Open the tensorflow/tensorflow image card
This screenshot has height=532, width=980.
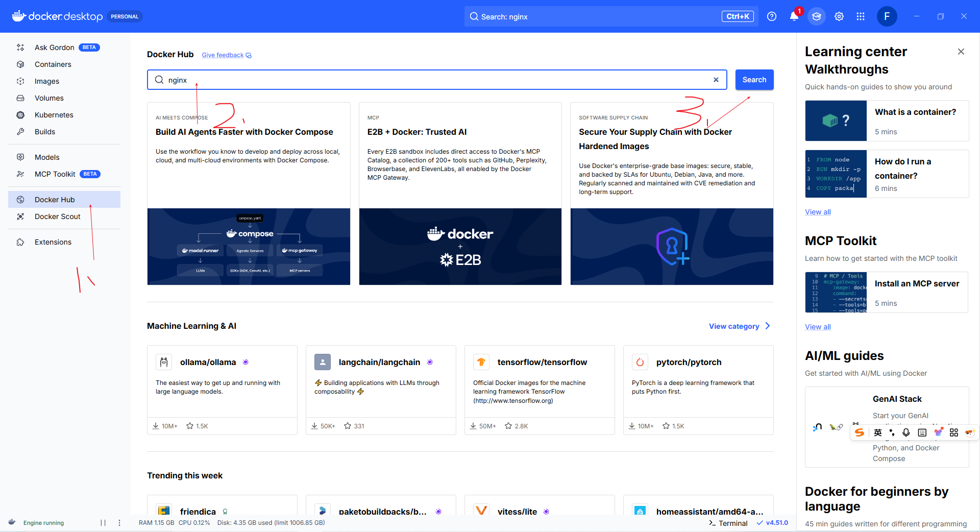pyautogui.click(x=540, y=390)
